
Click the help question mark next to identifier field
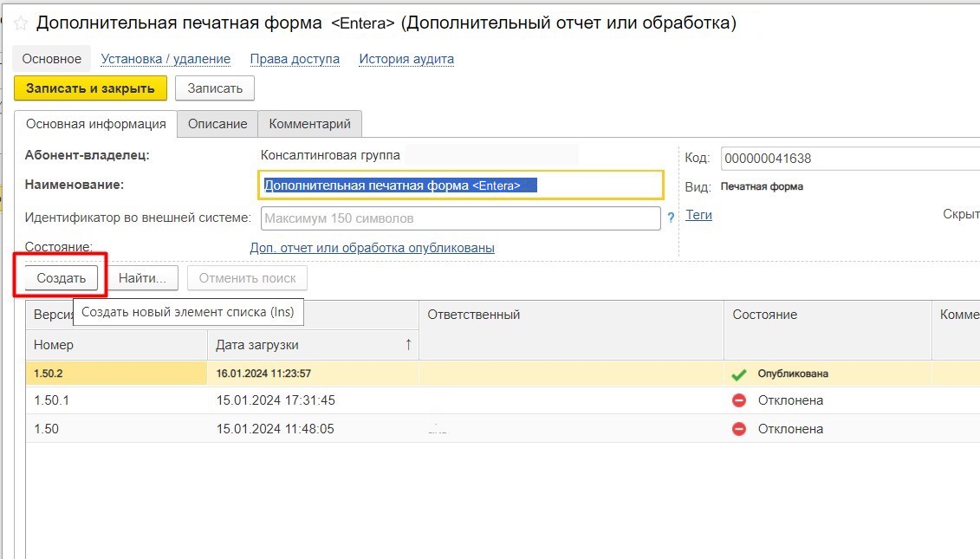[x=671, y=218]
